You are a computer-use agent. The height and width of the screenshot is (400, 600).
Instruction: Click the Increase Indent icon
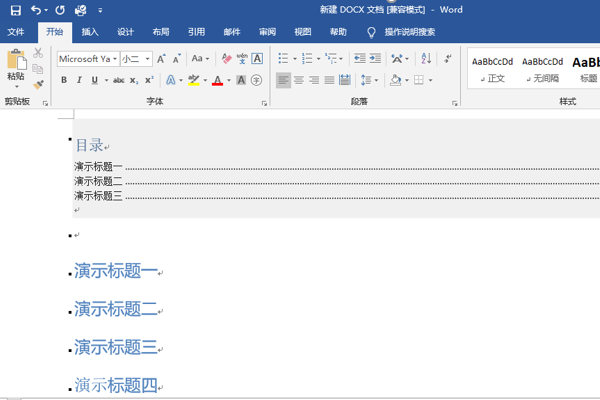(375, 58)
